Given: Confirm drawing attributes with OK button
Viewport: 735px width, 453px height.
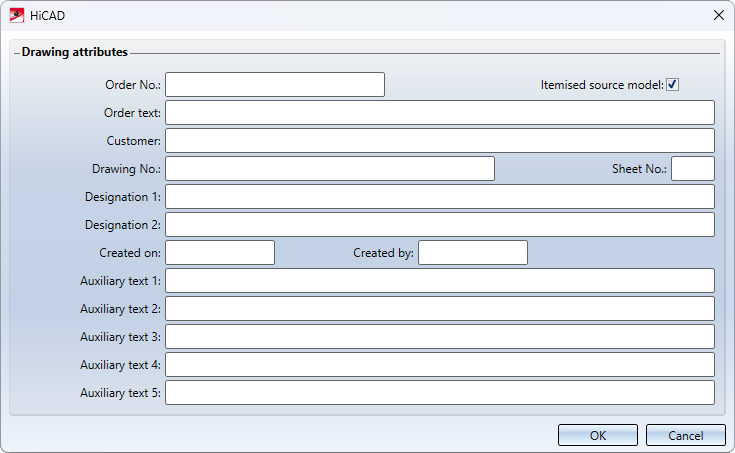Looking at the screenshot, I should [x=598, y=435].
